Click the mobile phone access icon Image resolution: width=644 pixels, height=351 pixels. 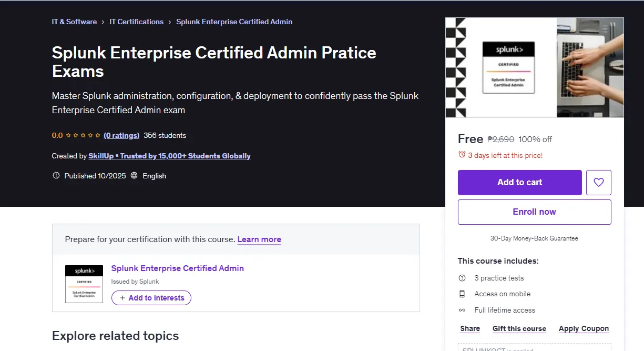(x=462, y=294)
